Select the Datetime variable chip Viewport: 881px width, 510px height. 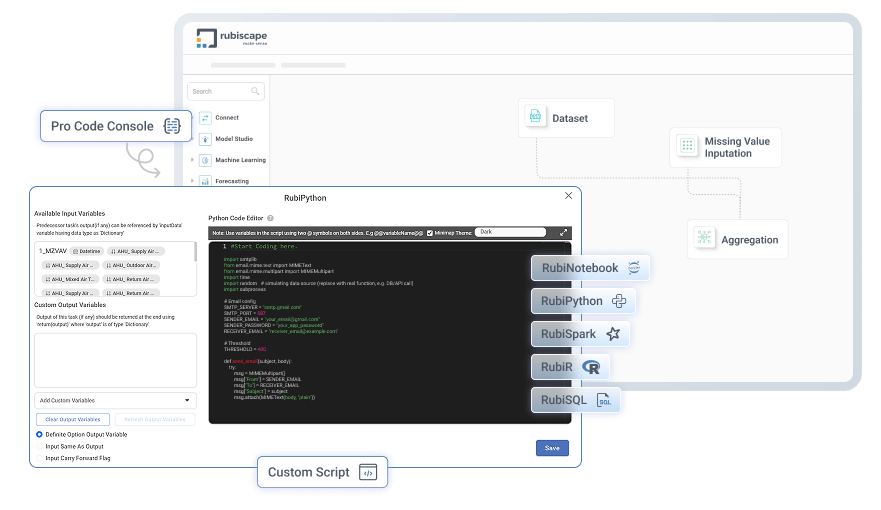[87, 251]
